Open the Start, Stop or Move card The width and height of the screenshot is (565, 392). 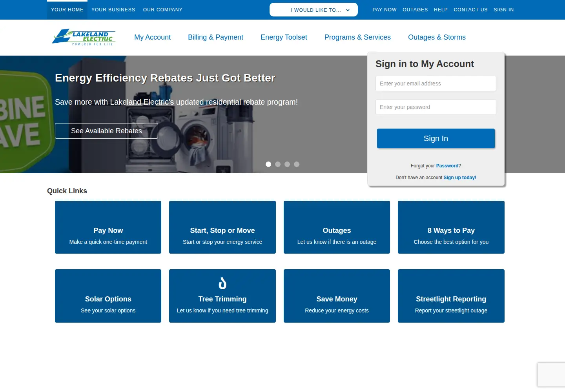click(x=222, y=227)
